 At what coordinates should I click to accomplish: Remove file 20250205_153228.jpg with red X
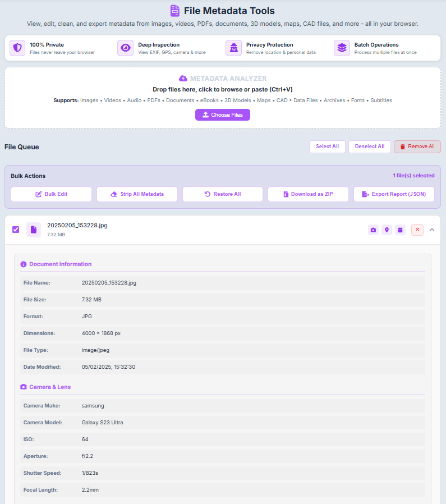click(417, 230)
